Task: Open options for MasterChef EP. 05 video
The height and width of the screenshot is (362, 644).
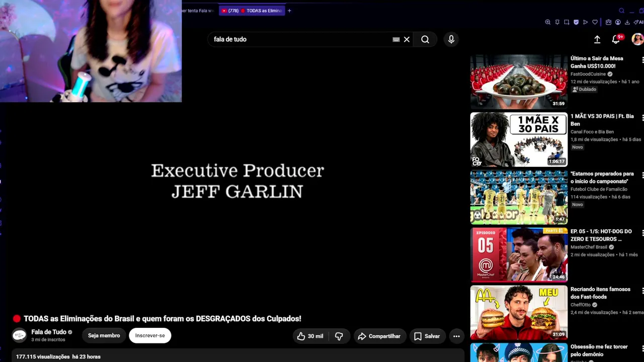Action: tap(642, 233)
